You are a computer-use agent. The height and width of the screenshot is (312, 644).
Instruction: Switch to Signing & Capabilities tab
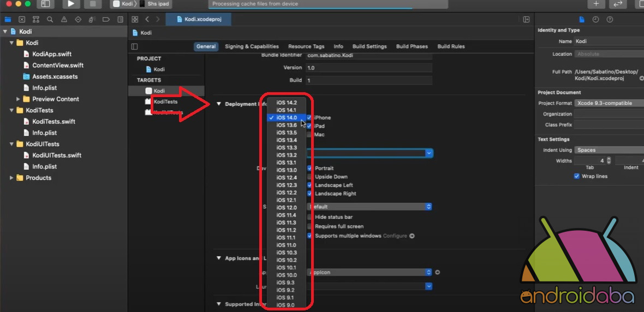pos(252,46)
